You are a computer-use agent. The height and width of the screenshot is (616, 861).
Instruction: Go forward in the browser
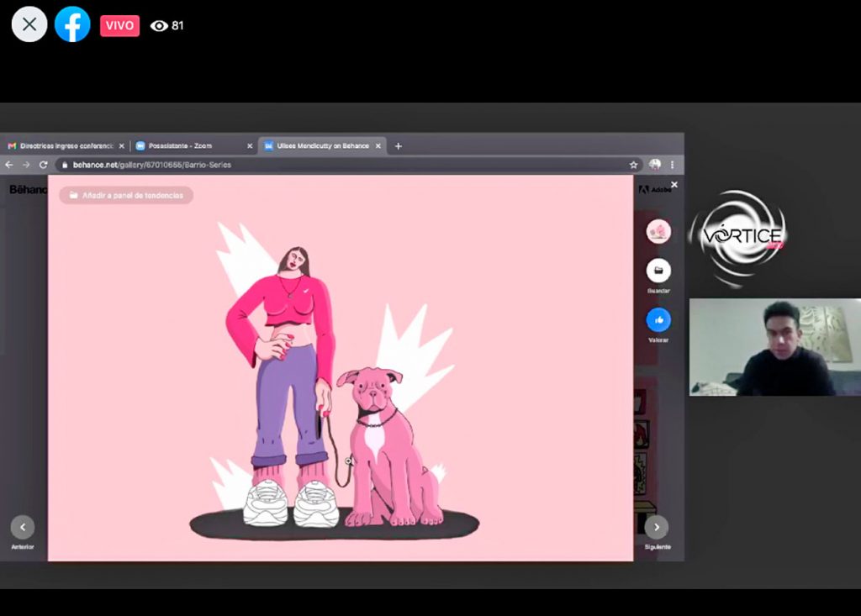point(26,165)
